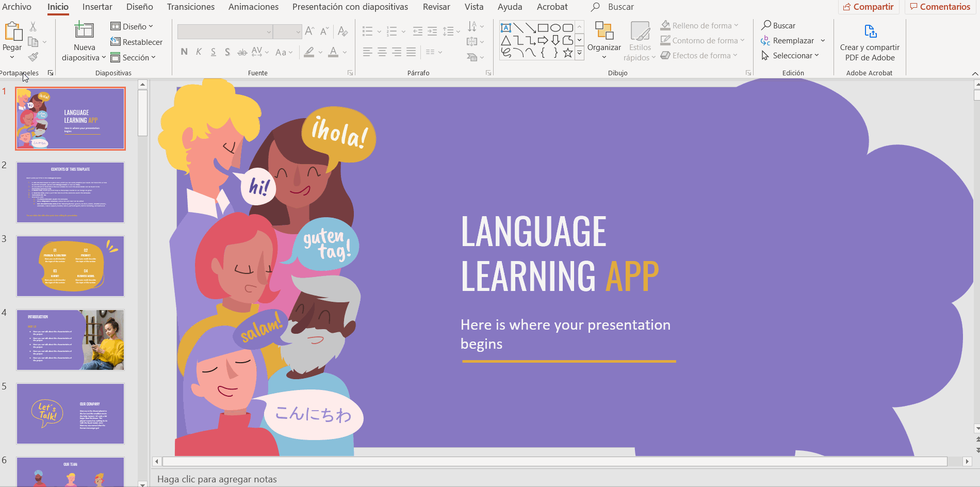Toggle text shadow formatting
980x487 pixels.
point(227,52)
